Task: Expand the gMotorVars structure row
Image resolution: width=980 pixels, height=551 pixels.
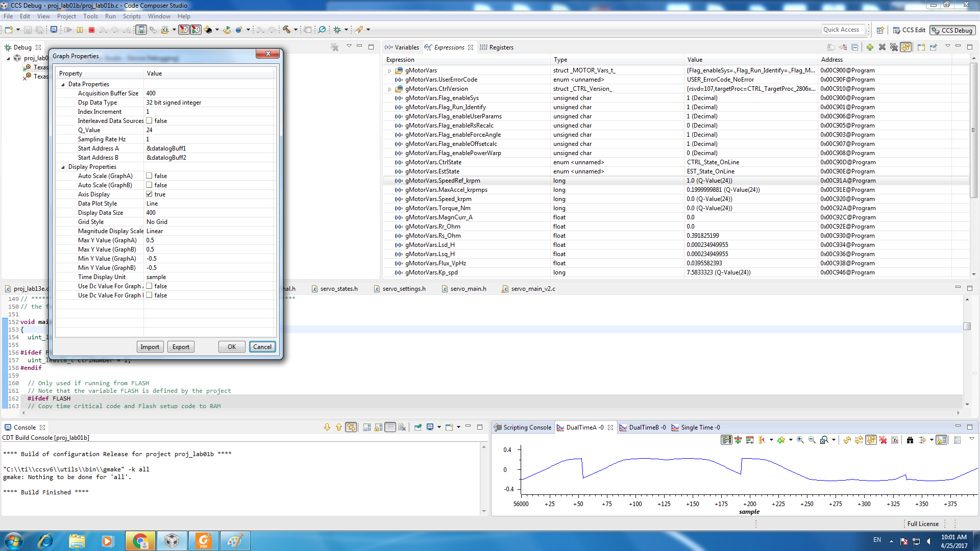Action: click(x=389, y=71)
